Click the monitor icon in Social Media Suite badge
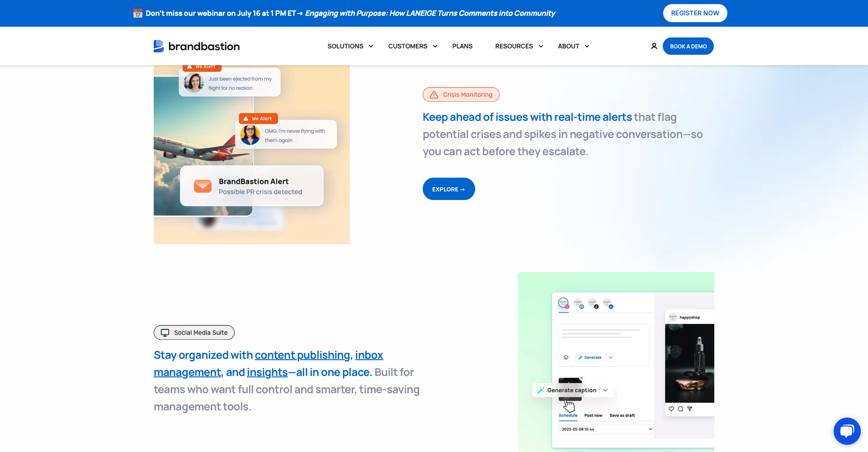This screenshot has width=868, height=452. coord(165,333)
